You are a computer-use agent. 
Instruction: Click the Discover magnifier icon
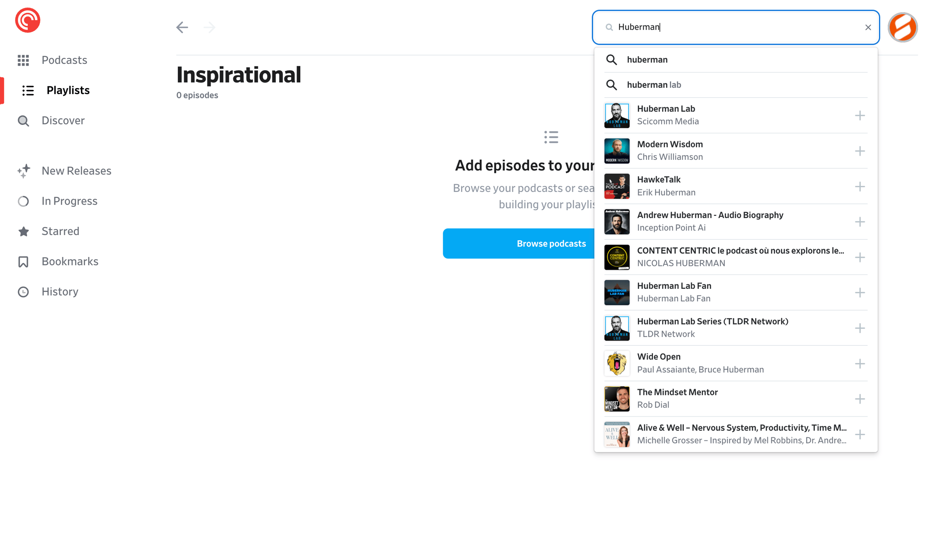pos(23,121)
